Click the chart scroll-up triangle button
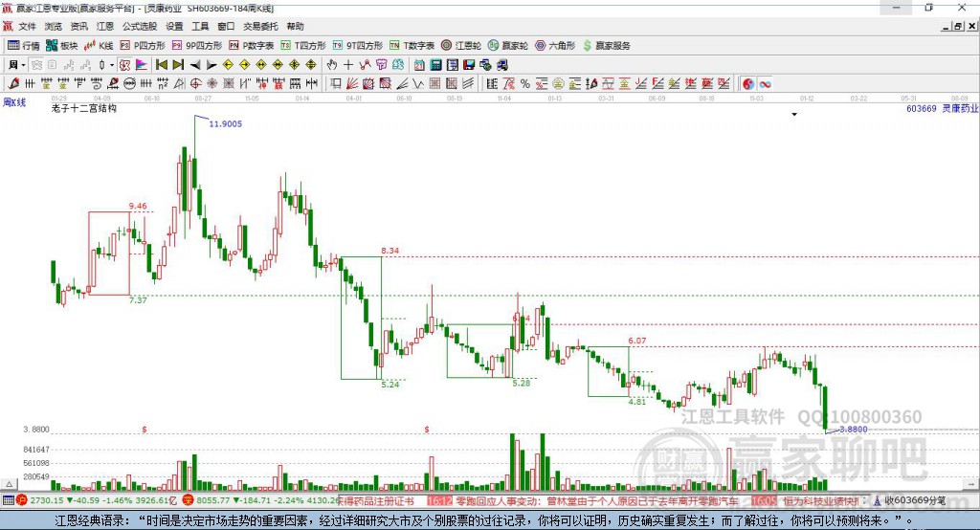The width and height of the screenshot is (980, 530). [9, 484]
